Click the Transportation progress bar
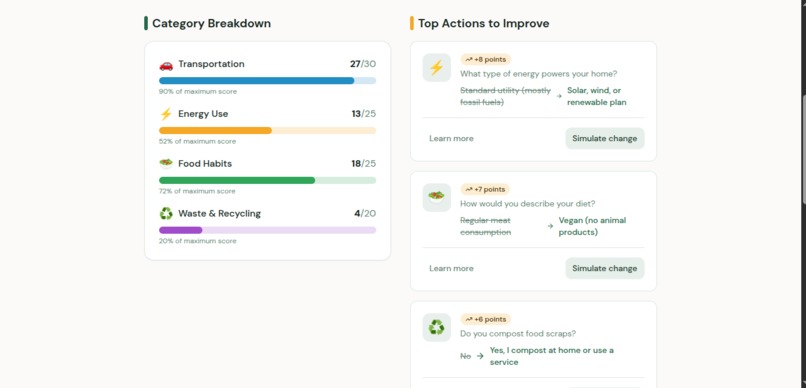The width and height of the screenshot is (806, 388). (267, 81)
